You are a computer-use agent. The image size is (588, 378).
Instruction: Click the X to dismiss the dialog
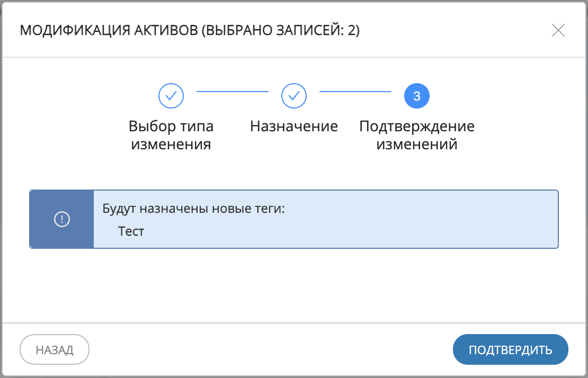coord(558,31)
